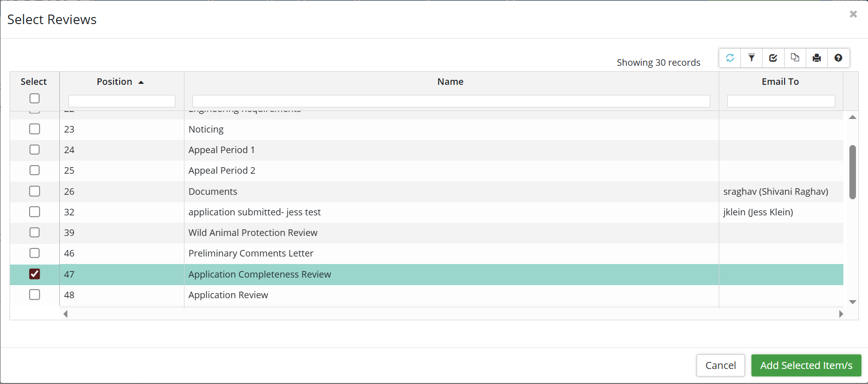Image resolution: width=868 pixels, height=384 pixels.
Task: Check the box for Noticing row
Action: click(x=35, y=129)
